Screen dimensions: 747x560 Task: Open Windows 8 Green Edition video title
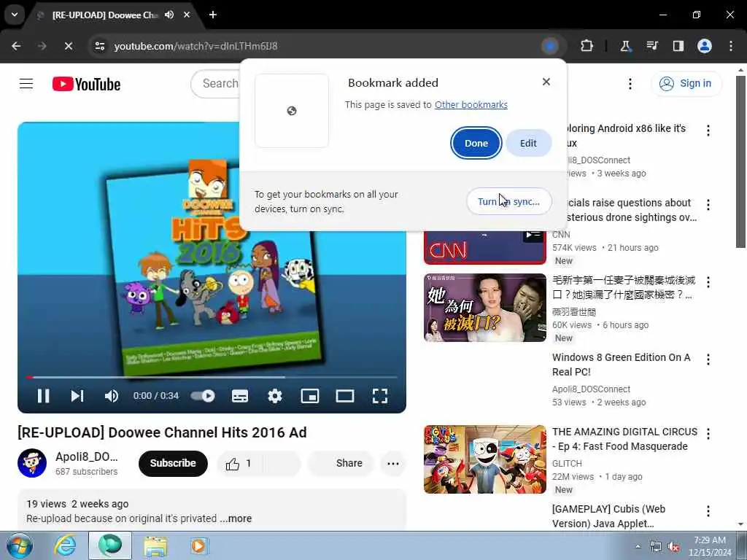(x=622, y=365)
